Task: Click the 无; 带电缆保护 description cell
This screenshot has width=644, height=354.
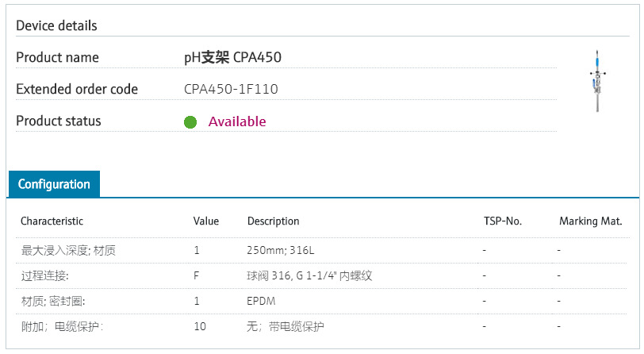Action: click(286, 327)
